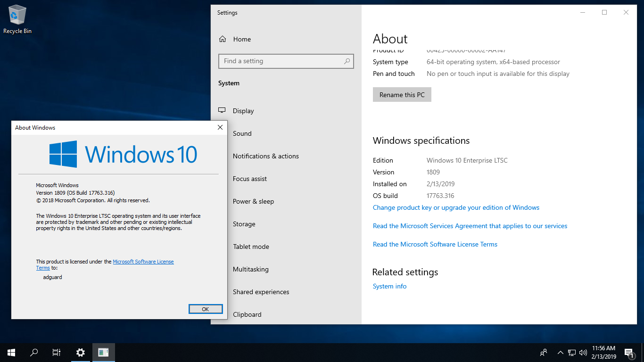Screen dimensions: 644x362
Task: Select the winver app taskbar icon
Action: (x=103, y=353)
